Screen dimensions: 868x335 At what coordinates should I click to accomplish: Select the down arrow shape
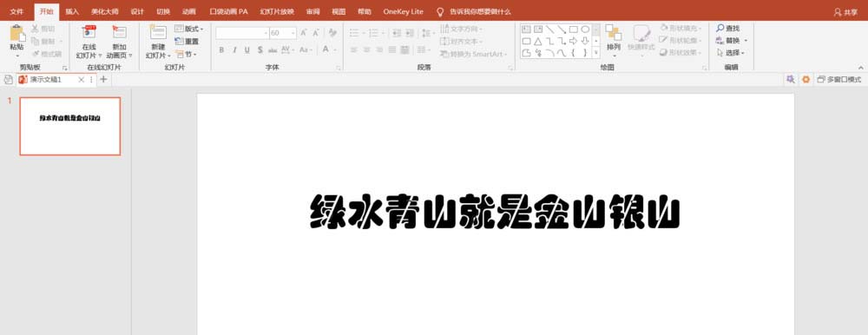(585, 42)
